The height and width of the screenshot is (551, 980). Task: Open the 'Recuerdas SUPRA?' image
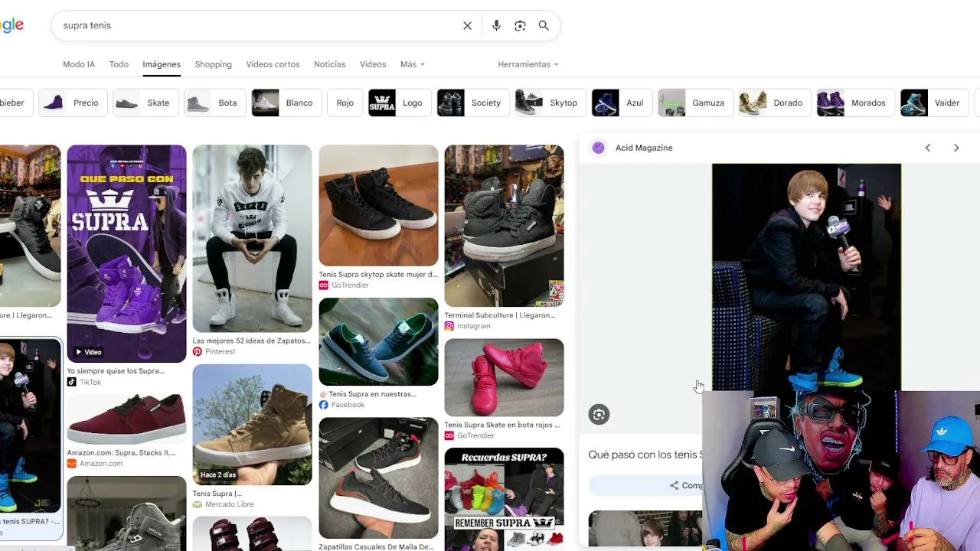coord(504,499)
